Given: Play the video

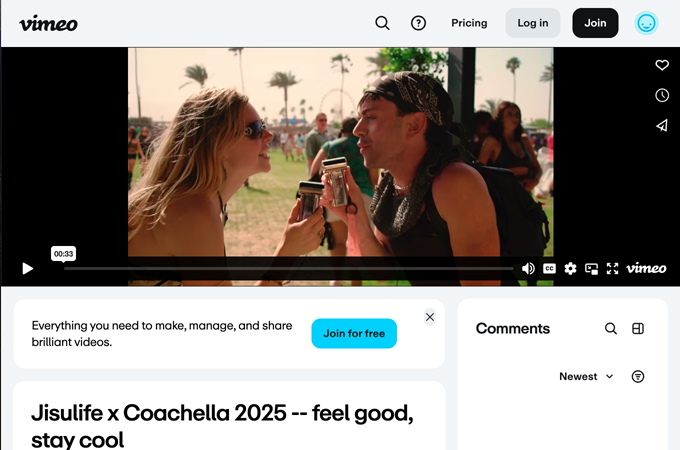Looking at the screenshot, I should (x=28, y=268).
